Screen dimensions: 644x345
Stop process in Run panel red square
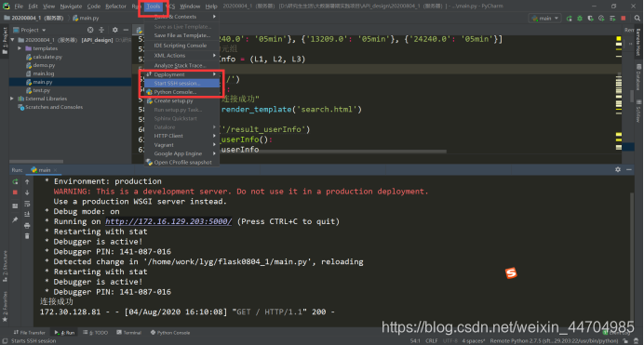[x=15, y=192]
